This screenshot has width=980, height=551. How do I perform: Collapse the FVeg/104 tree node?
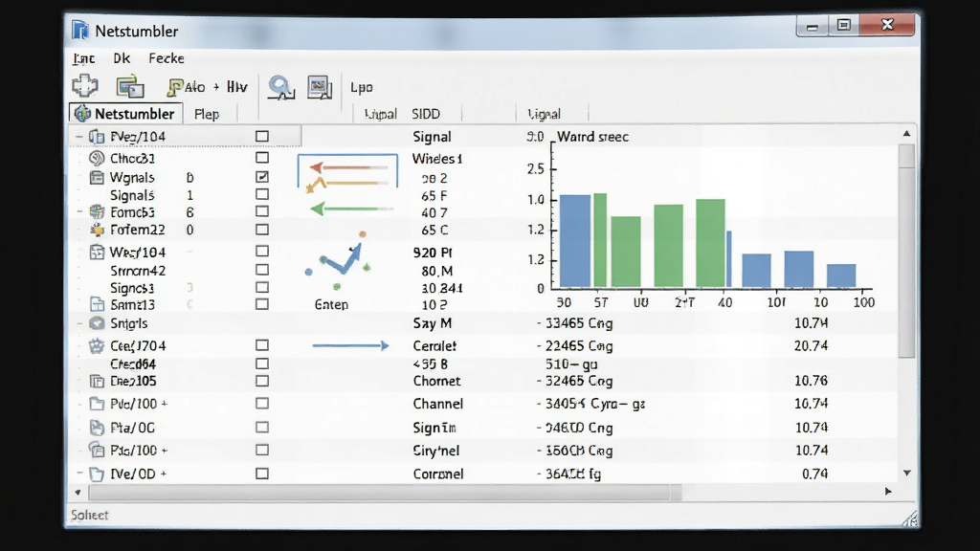point(79,136)
